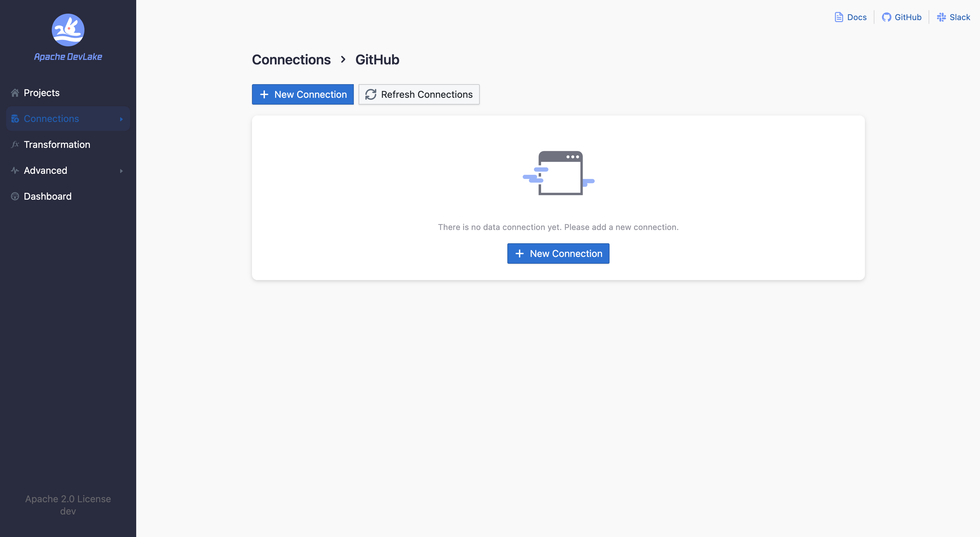This screenshot has height=537, width=980.
Task: Open the Dashboard menu item
Action: click(x=48, y=196)
